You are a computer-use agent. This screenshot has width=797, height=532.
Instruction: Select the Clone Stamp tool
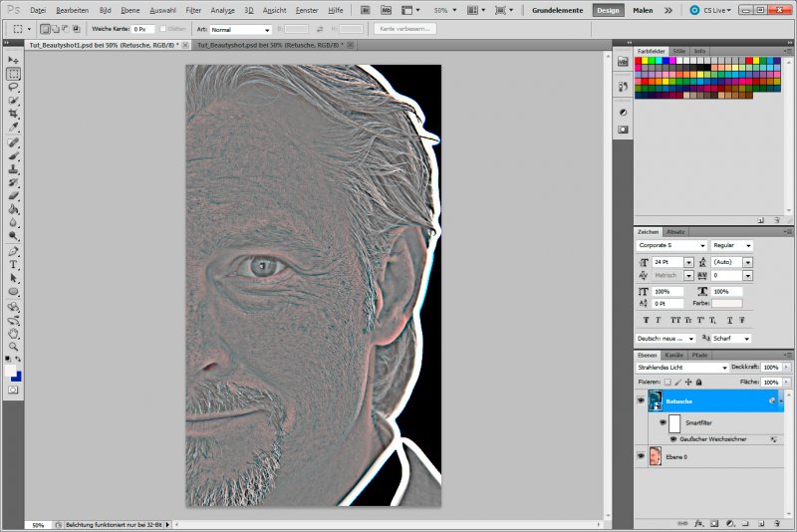pyautogui.click(x=13, y=169)
